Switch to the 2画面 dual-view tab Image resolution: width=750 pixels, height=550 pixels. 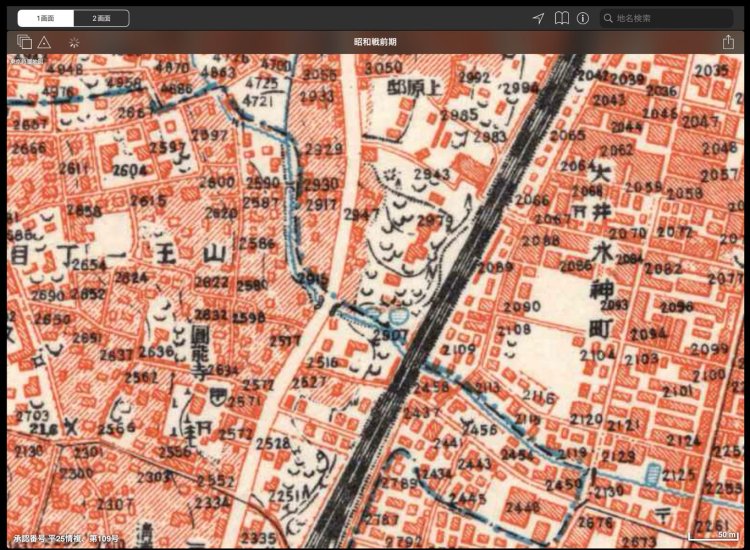101,18
